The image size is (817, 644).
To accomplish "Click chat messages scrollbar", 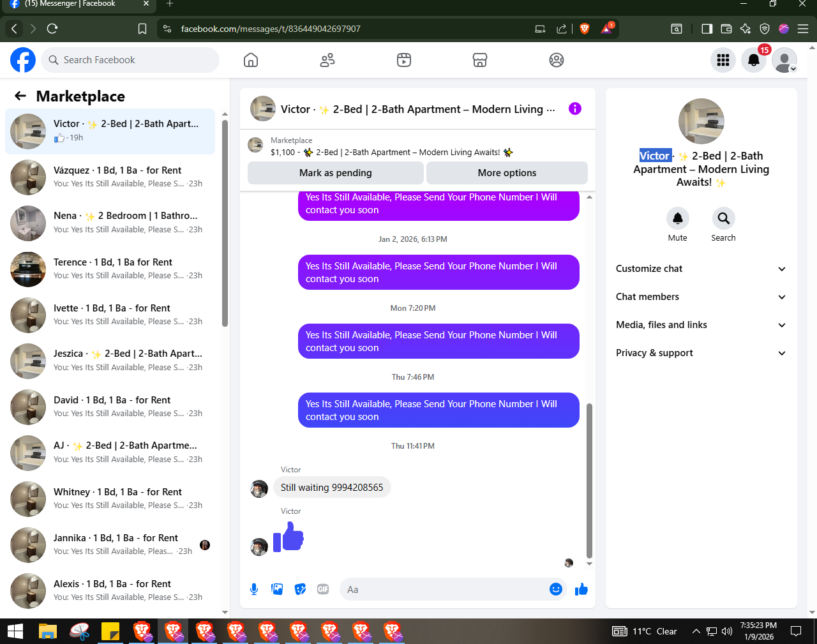I will tap(589, 481).
